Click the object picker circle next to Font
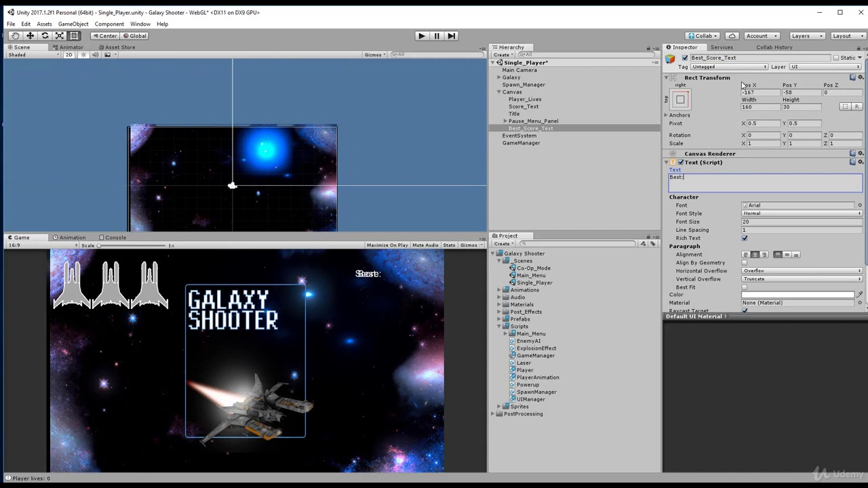Viewport: 868px width, 488px height. pyautogui.click(x=860, y=205)
